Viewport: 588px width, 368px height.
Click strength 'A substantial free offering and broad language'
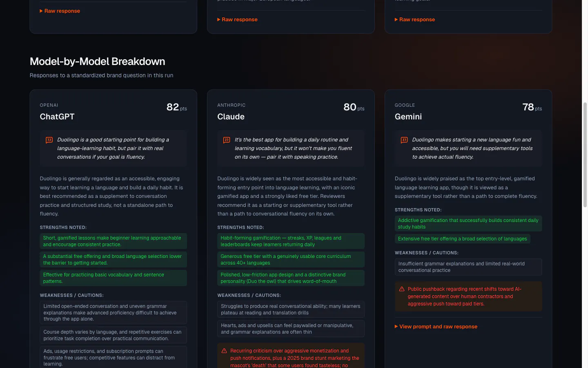coord(113,260)
